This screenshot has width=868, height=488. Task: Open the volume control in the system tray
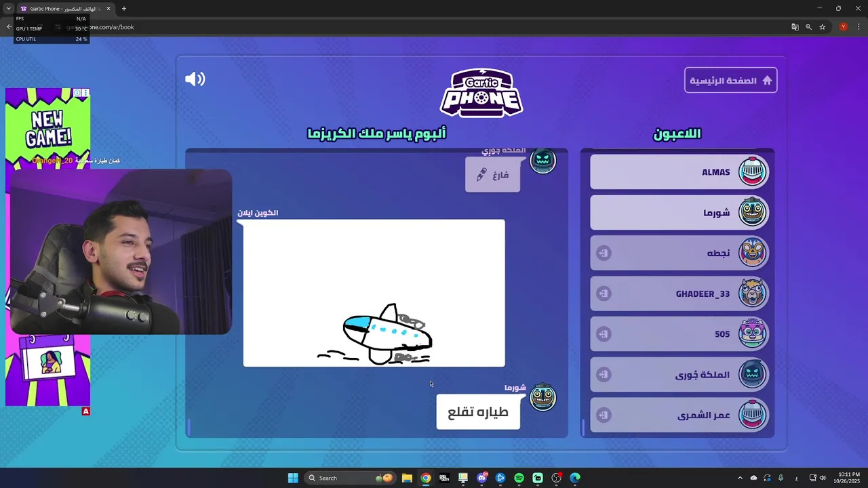click(x=823, y=478)
